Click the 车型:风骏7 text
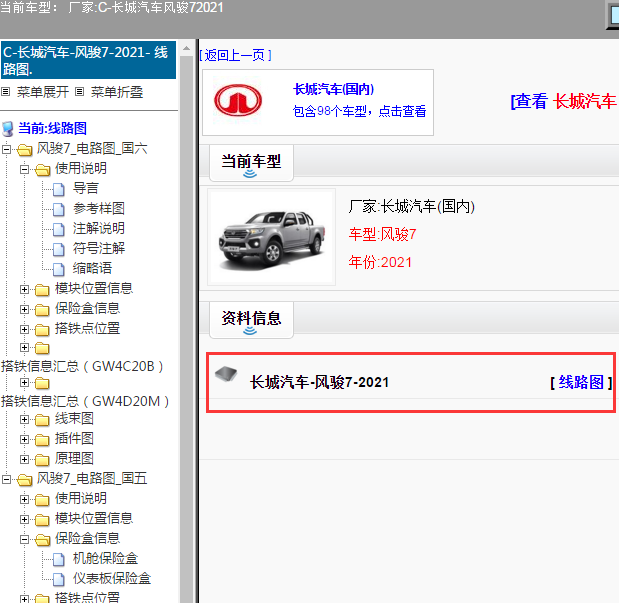619x603 pixels. tap(382, 235)
